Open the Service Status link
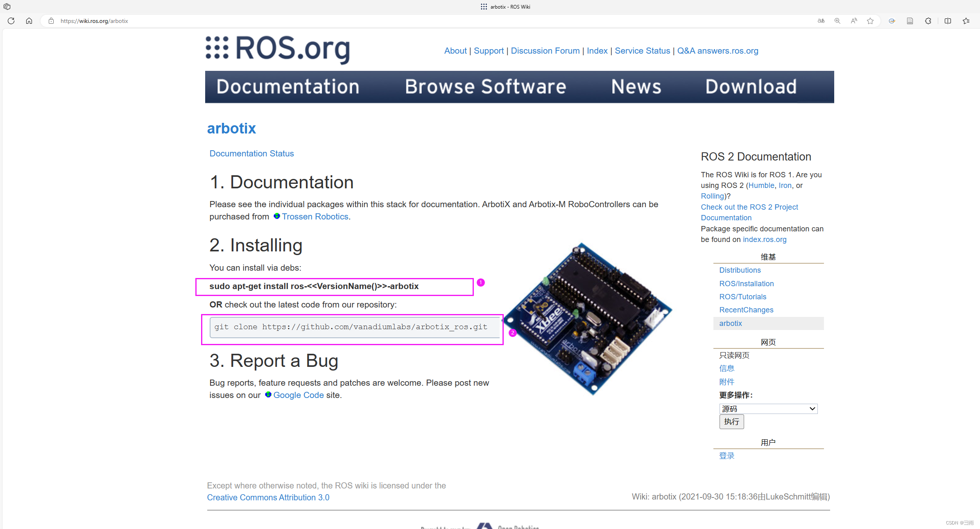The height and width of the screenshot is (529, 980). [x=642, y=51]
